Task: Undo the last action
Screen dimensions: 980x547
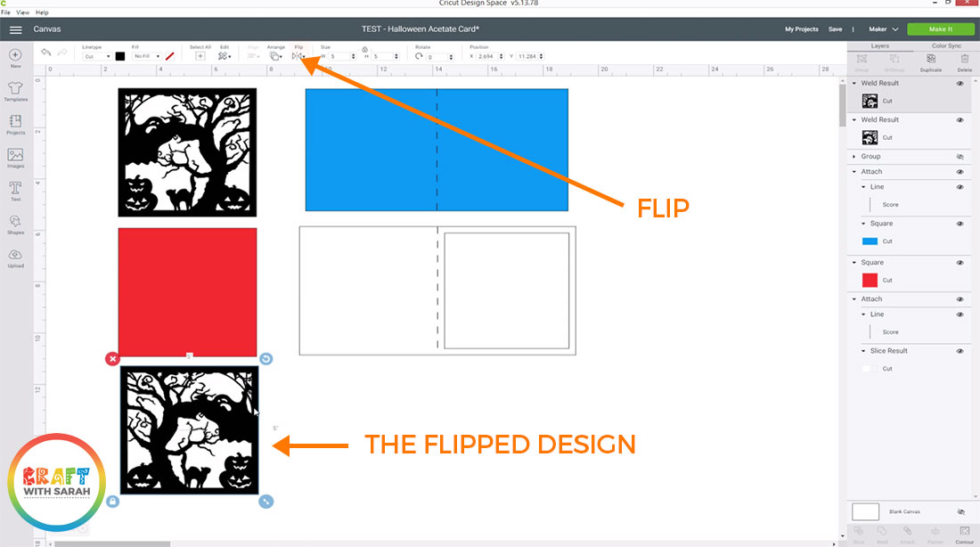Action: click(x=45, y=53)
